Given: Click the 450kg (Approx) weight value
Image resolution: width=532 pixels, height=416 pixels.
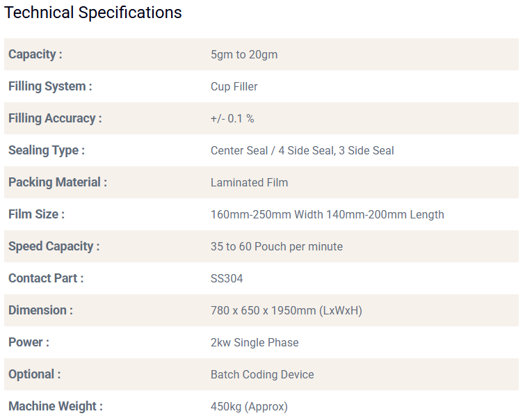Looking at the screenshot, I should (x=249, y=406).
